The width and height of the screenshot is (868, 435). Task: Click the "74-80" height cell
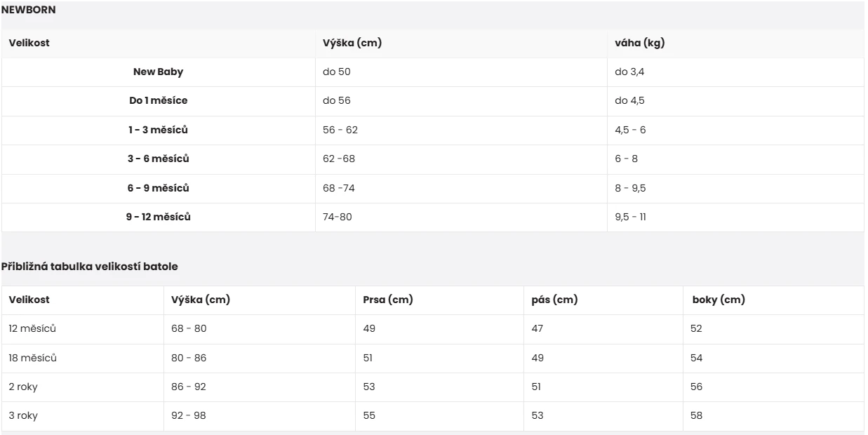point(338,217)
